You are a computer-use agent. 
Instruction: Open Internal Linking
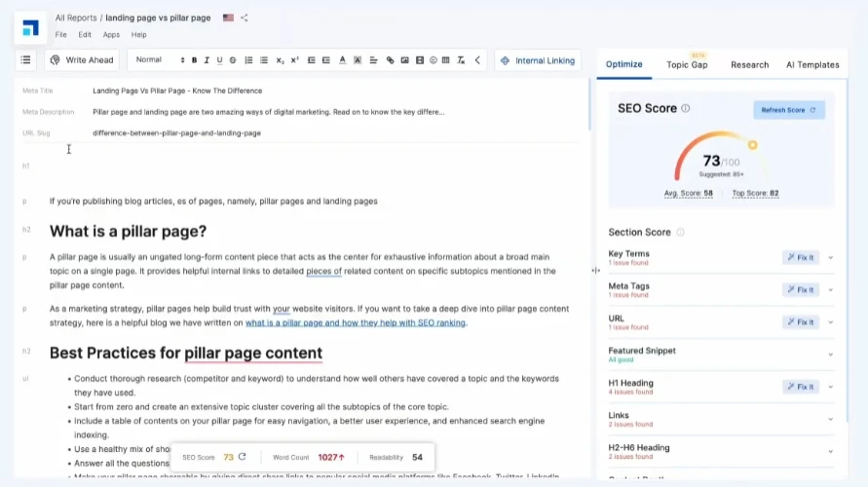[x=538, y=60]
